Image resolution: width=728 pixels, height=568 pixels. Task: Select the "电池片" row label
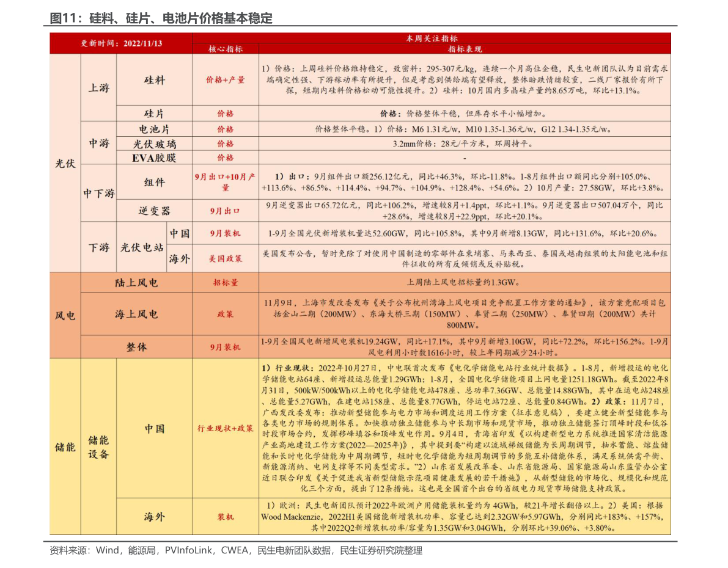tap(154, 129)
